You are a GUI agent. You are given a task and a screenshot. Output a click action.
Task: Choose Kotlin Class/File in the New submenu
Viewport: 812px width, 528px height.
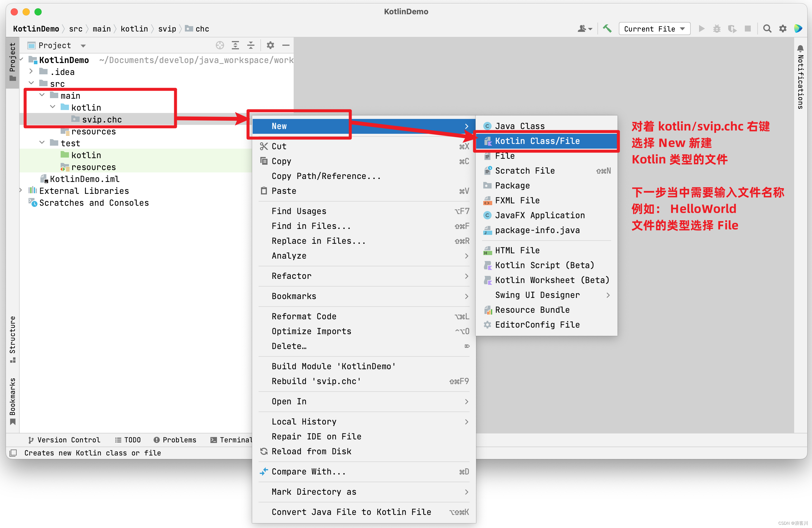pos(546,141)
